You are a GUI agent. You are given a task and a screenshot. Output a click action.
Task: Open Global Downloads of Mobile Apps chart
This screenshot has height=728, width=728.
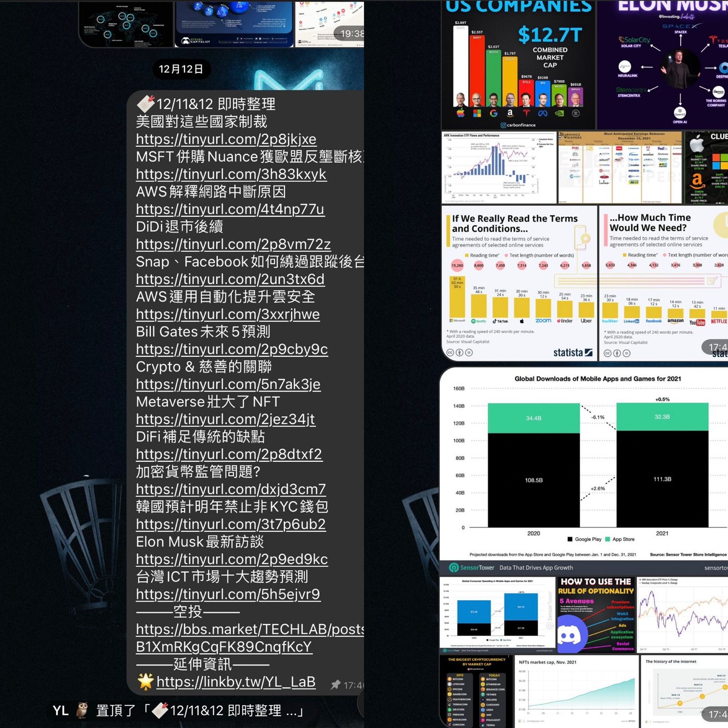click(583, 471)
